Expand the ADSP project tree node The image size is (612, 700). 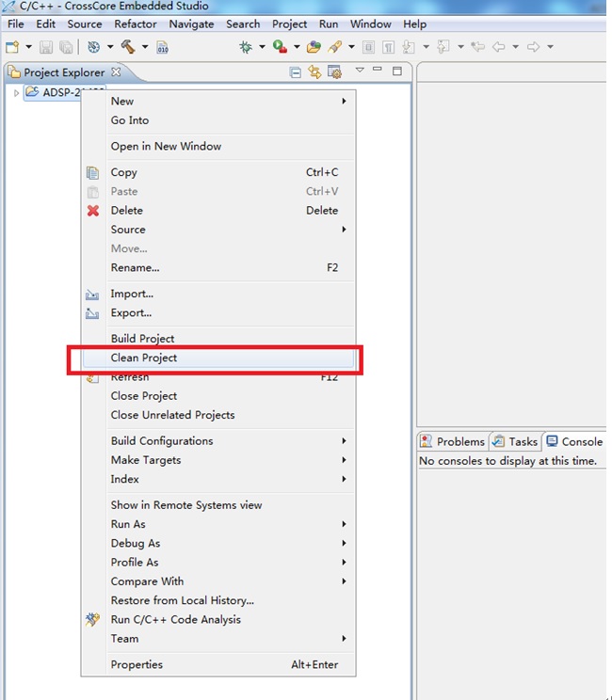[x=16, y=93]
